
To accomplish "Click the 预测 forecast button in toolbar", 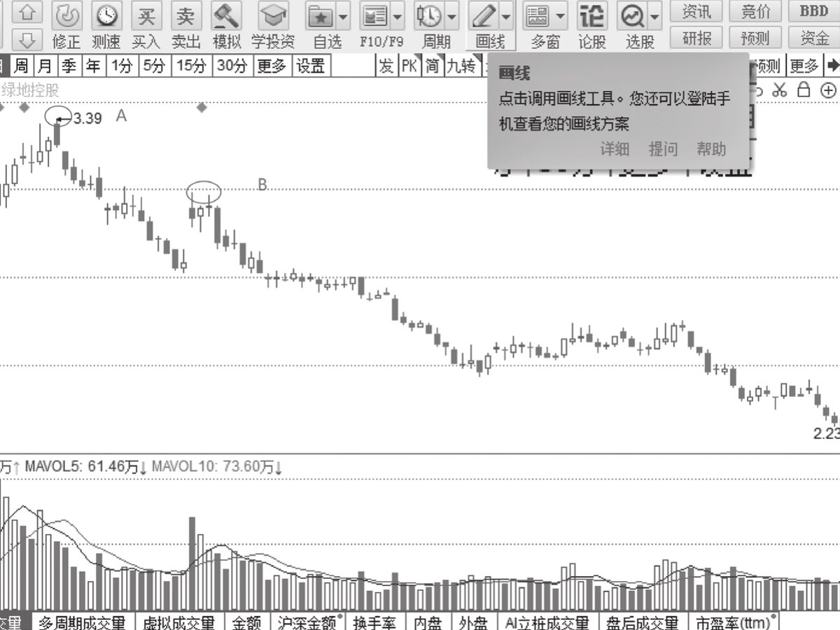I will [755, 37].
